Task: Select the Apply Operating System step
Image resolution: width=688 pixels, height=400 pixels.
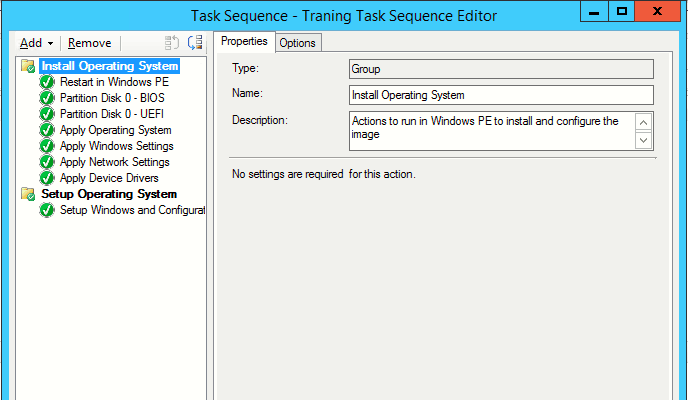Action: coord(116,130)
